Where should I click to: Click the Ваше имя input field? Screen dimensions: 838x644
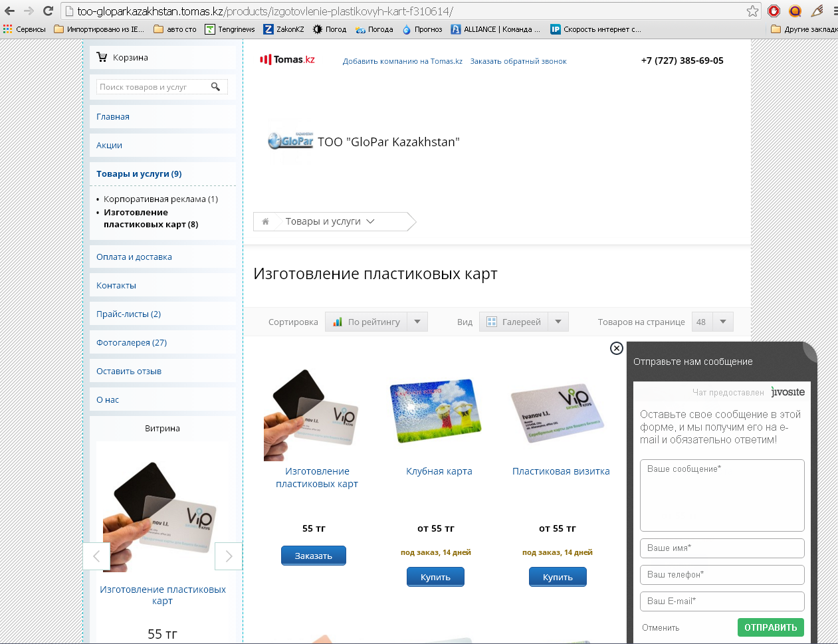pos(722,548)
